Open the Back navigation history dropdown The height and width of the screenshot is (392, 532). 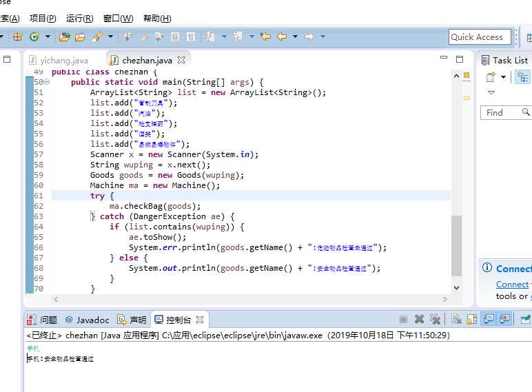click(x=295, y=37)
